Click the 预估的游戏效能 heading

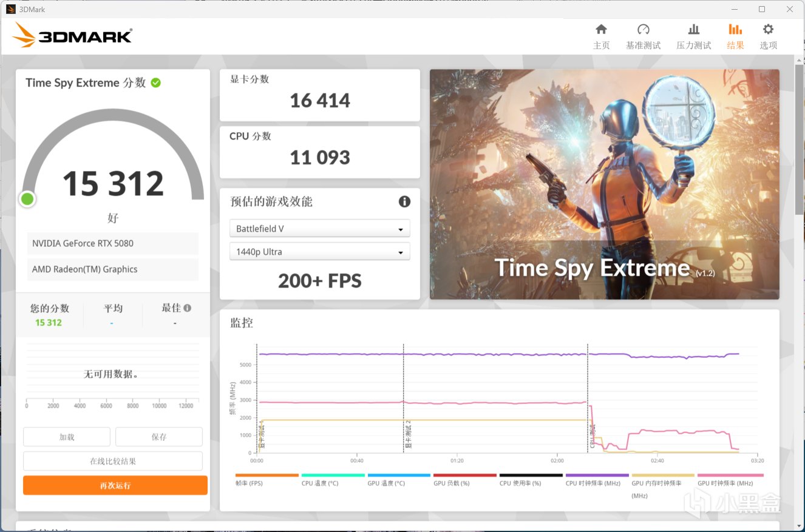click(271, 202)
